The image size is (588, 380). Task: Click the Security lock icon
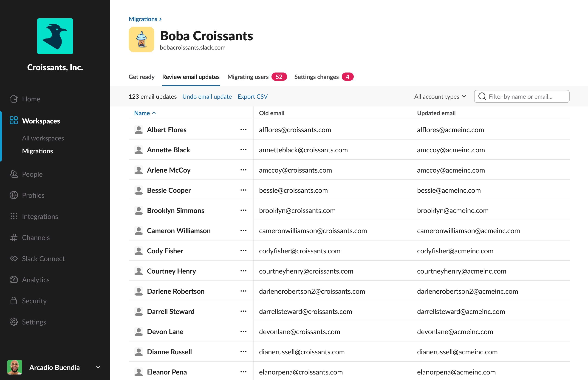tap(14, 301)
